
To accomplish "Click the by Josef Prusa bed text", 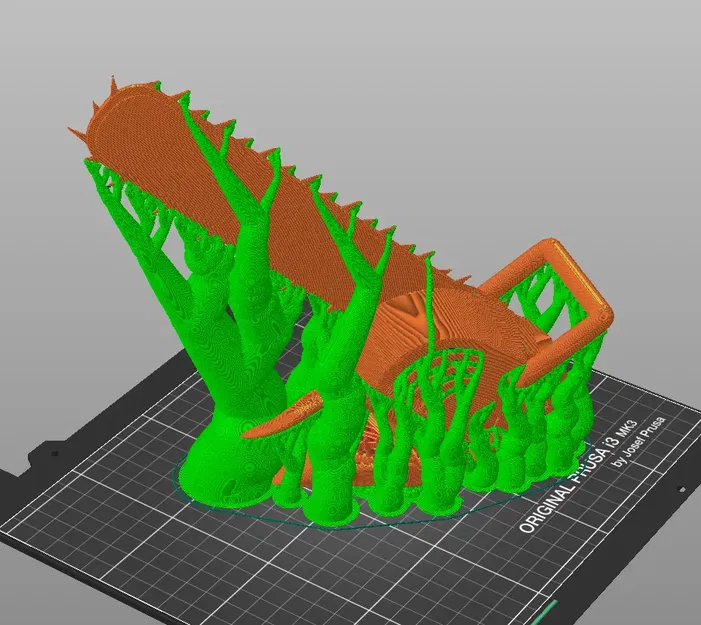I will (638, 442).
